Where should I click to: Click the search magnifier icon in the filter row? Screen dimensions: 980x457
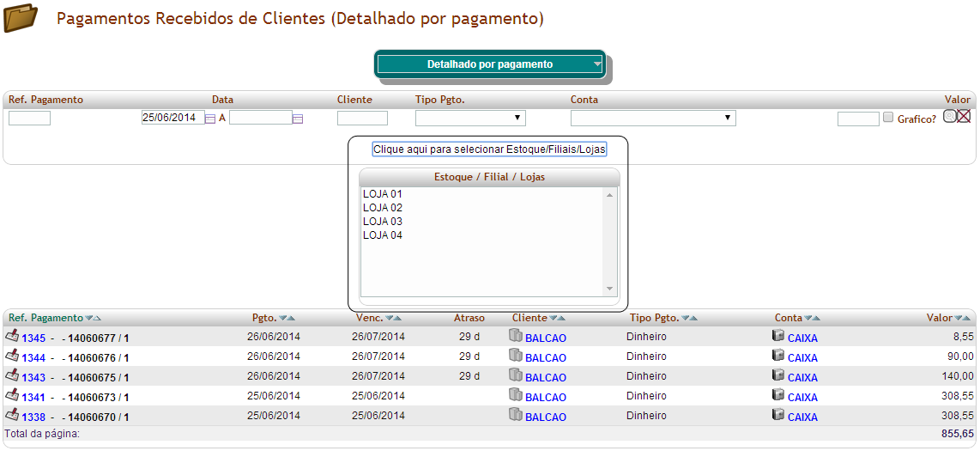[949, 117]
